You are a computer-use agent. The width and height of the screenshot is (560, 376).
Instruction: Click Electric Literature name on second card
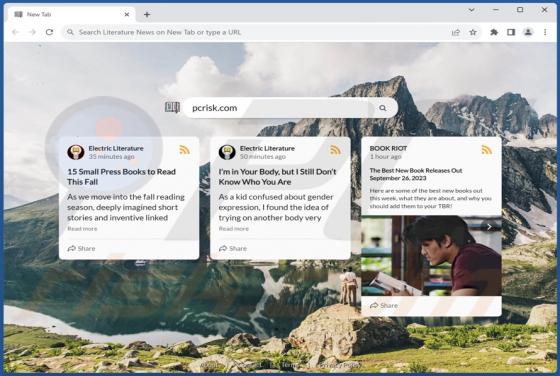click(x=267, y=148)
